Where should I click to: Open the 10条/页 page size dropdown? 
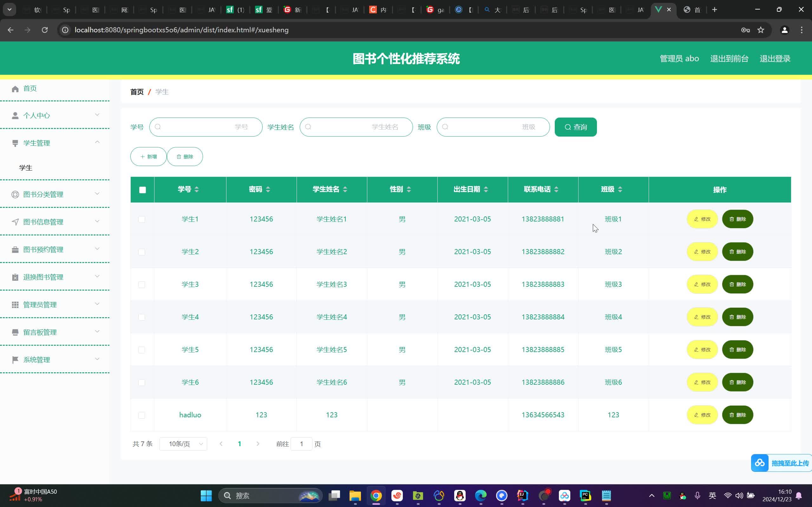point(183,444)
